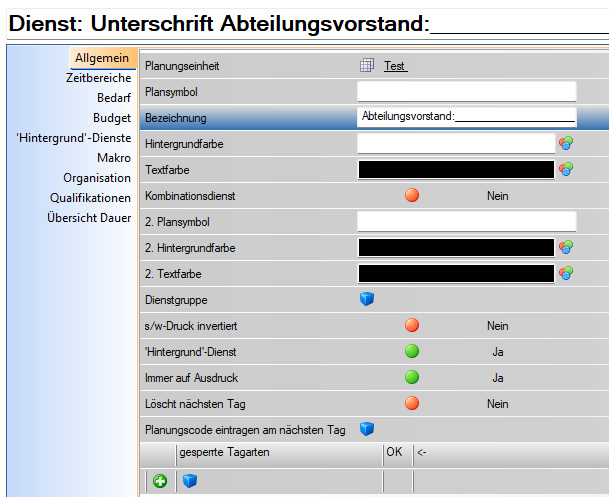Screen dimensions: 609x497
Task: Toggle s/w-Druck invertiert setting
Action: click(412, 325)
